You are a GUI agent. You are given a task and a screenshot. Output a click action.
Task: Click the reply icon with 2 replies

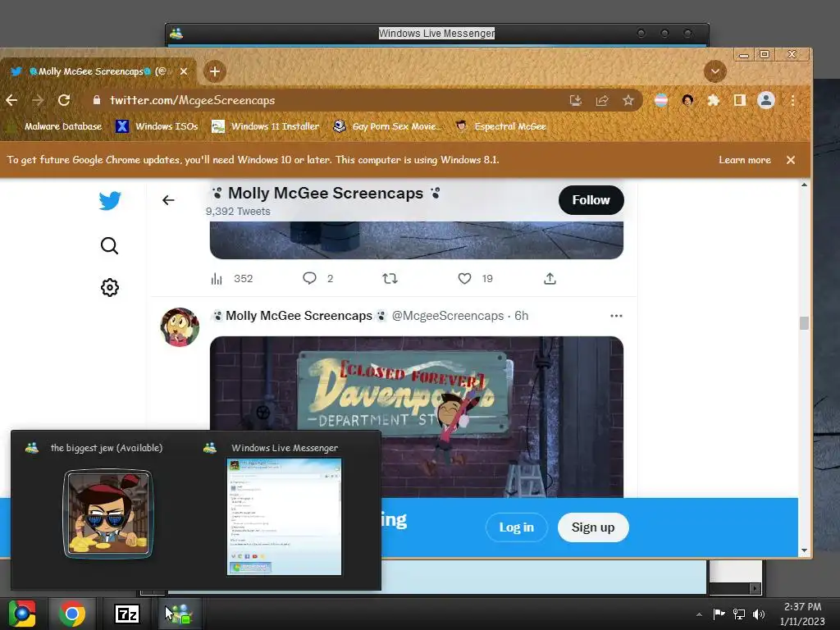click(x=309, y=278)
